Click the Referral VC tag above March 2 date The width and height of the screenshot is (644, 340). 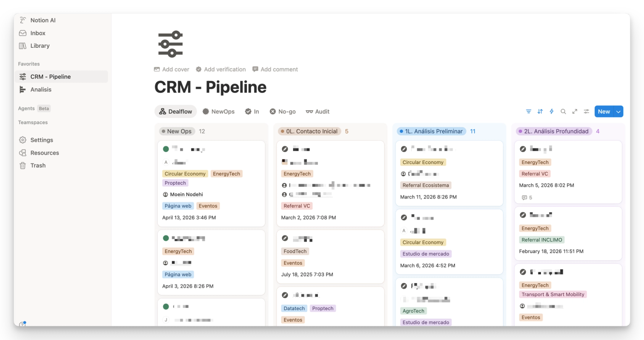(297, 206)
